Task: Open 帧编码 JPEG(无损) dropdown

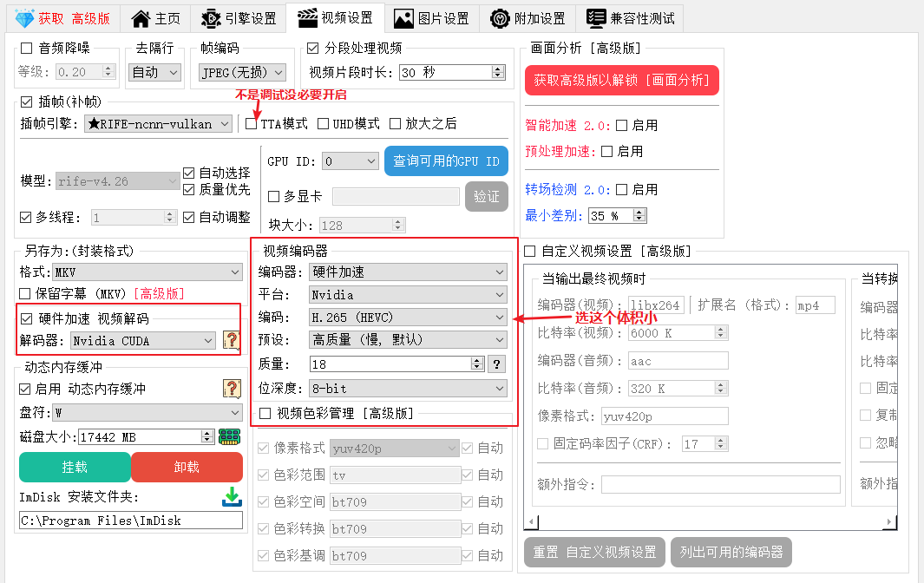Action: click(x=242, y=73)
